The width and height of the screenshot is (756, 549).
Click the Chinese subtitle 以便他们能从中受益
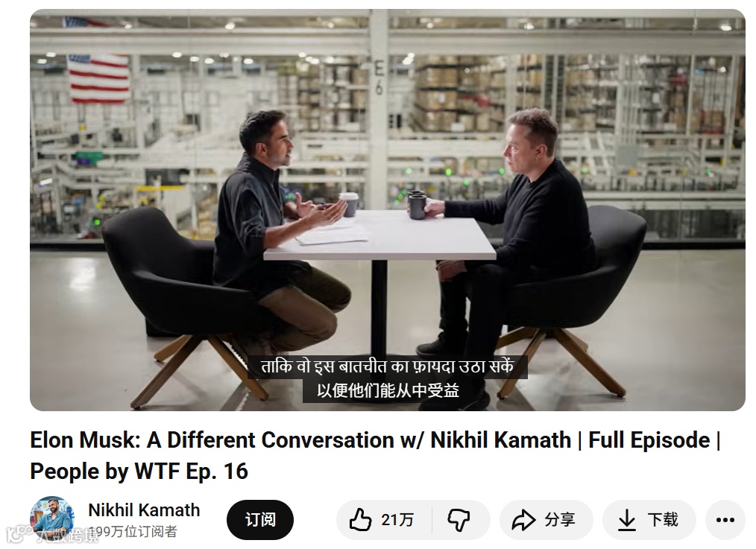(388, 390)
